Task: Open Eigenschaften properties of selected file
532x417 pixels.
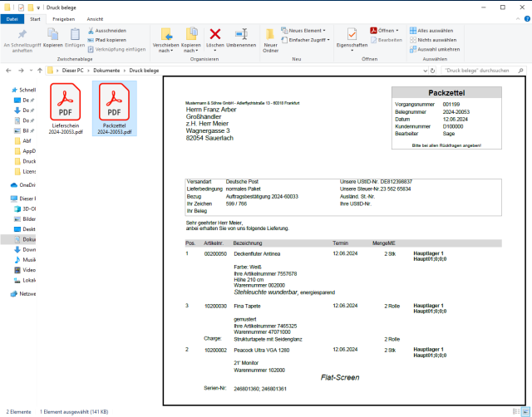Action: point(352,36)
